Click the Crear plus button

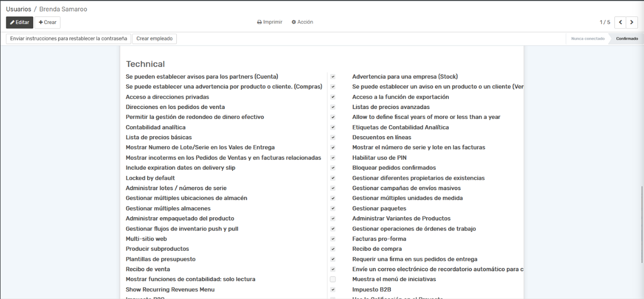[48, 23]
